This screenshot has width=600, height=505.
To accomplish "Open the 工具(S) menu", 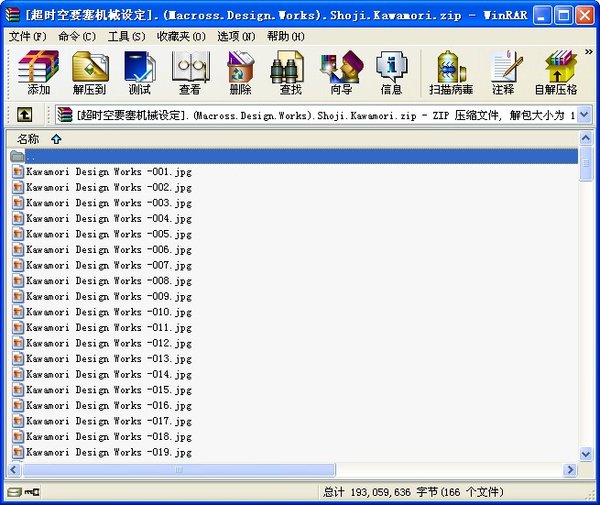I will pos(126,37).
